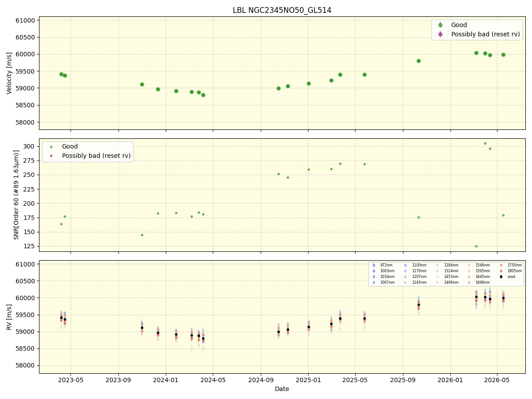The width and height of the screenshot is (532, 399).
Task: Click the 125 tick on SNR axis
Action: tap(30, 246)
